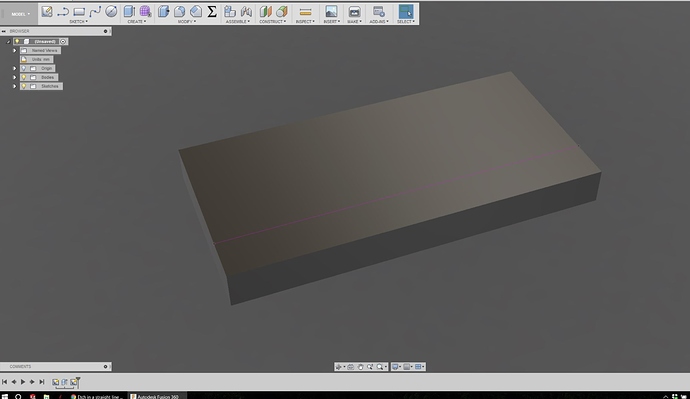The image size is (690, 399).
Task: Open the ASSEMBLE dropdown menu
Action: [238, 22]
